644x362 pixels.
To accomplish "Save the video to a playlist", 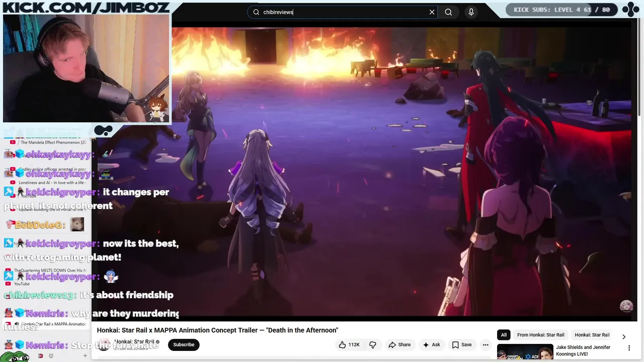I will click(461, 344).
